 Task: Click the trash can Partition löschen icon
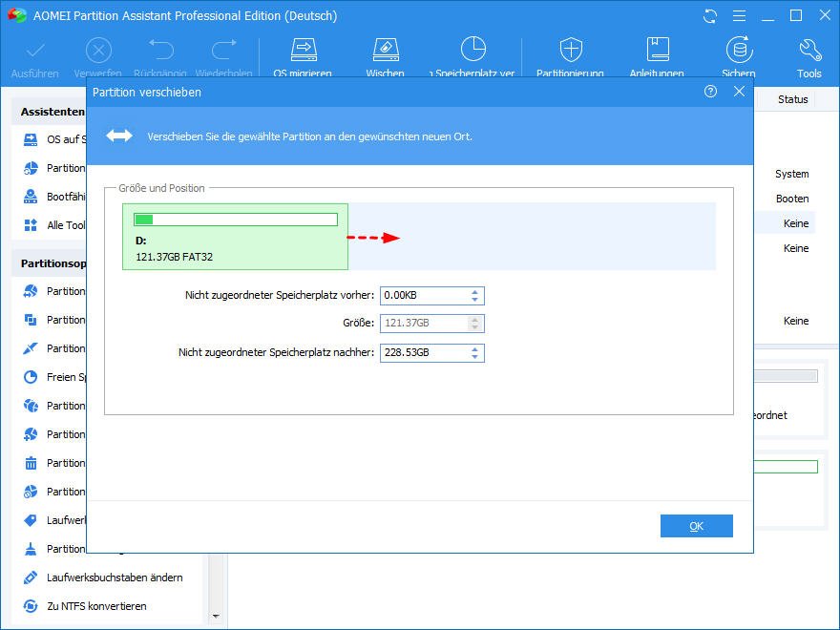pyautogui.click(x=31, y=463)
